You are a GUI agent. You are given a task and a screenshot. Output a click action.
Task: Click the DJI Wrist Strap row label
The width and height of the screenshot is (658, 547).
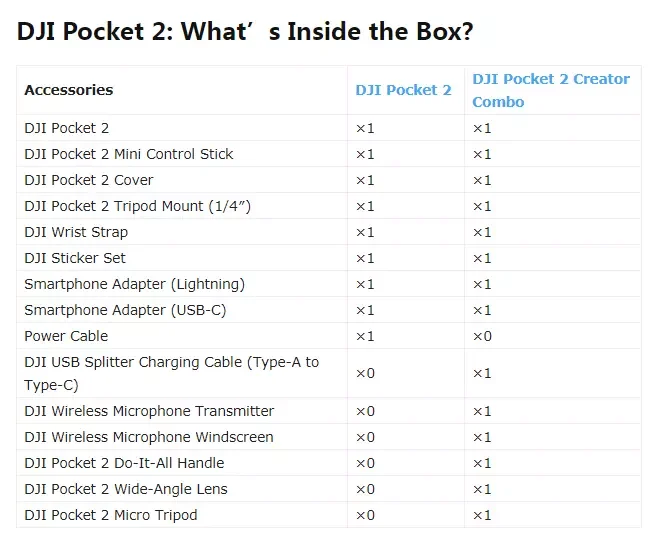tap(76, 232)
